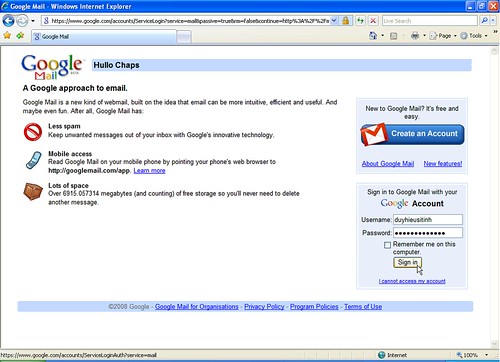Go forward with the Forward arrow button
The width and height of the screenshot is (500, 362).
tap(22, 21)
